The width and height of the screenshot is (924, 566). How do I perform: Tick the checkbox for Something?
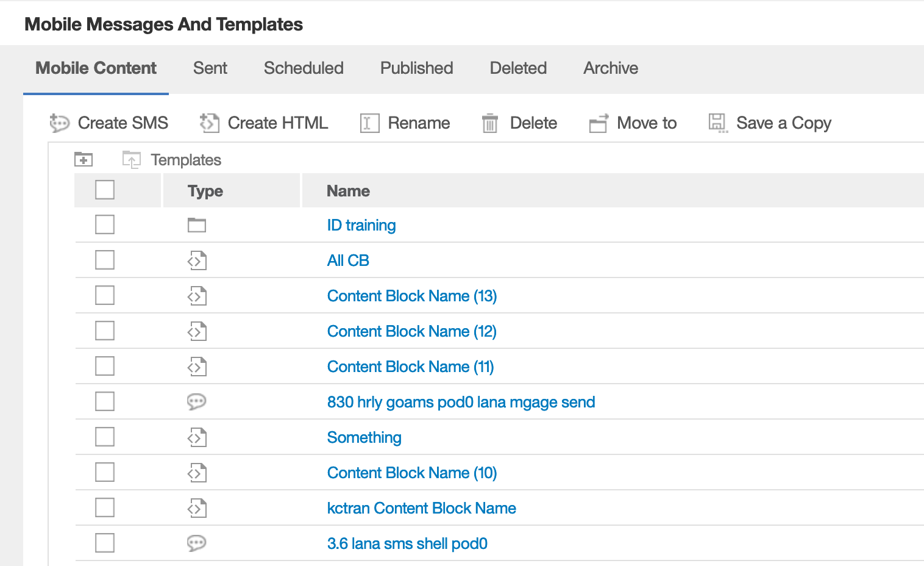point(105,437)
